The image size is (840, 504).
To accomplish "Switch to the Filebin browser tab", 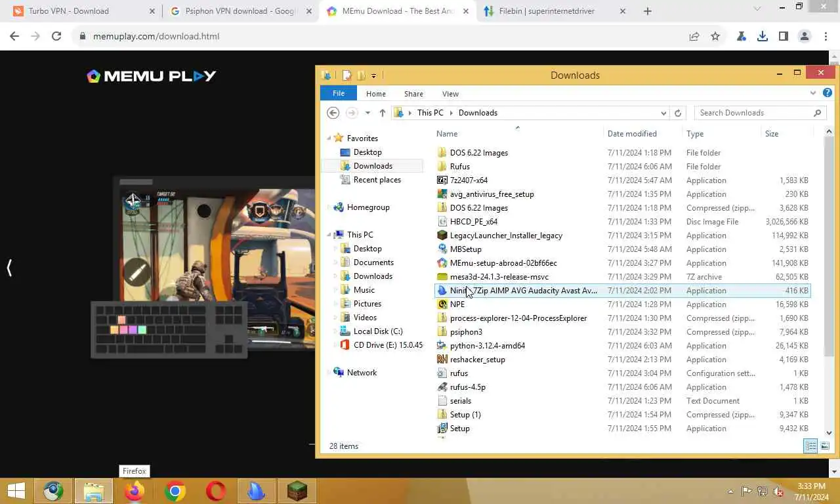I will tap(554, 11).
